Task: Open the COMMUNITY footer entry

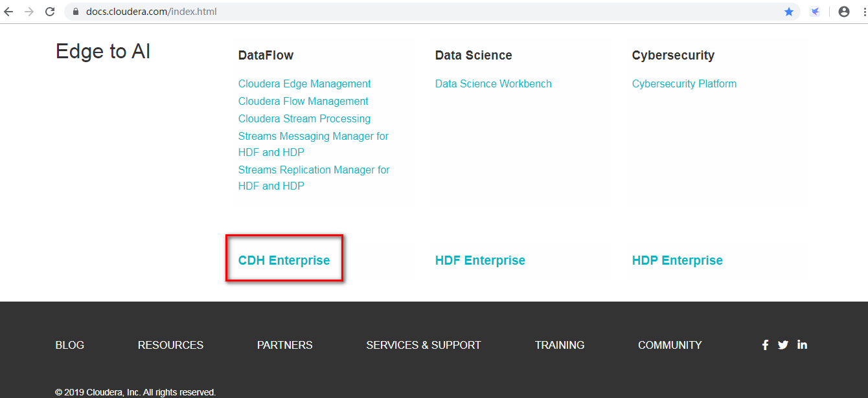Action: point(670,344)
